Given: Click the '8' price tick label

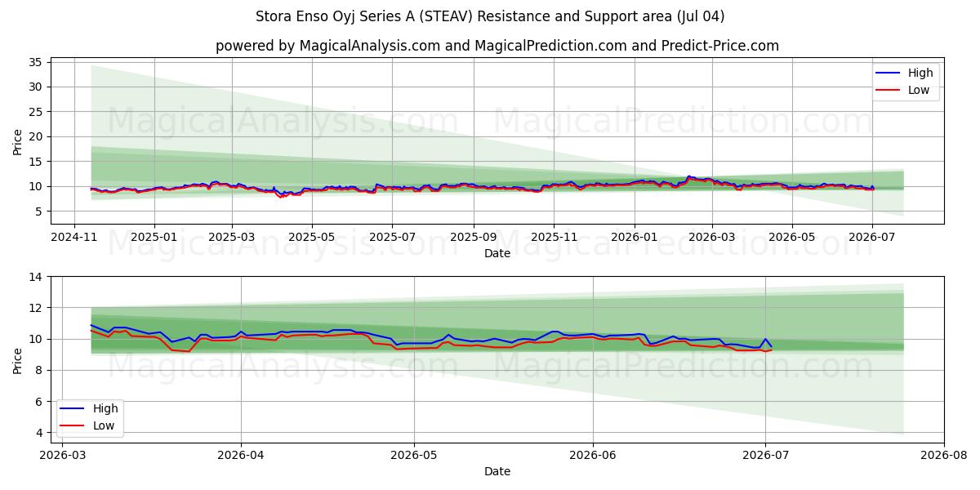Looking at the screenshot, I should click(x=38, y=370).
